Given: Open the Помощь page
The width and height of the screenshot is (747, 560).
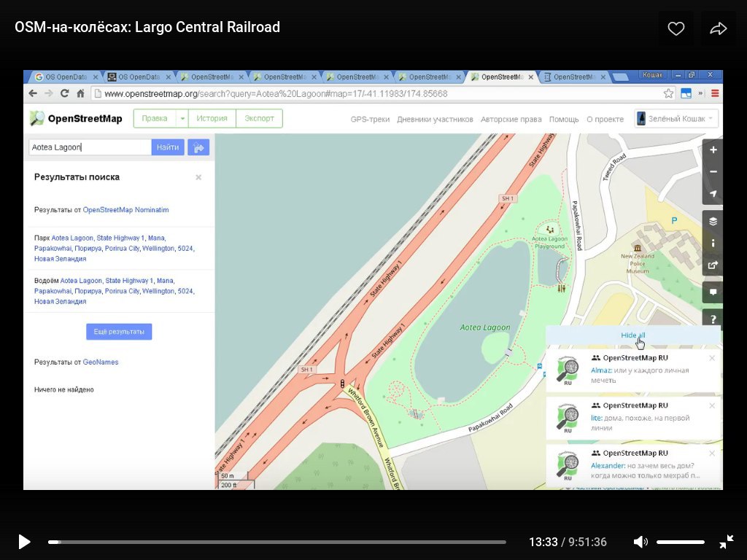Looking at the screenshot, I should [564, 119].
